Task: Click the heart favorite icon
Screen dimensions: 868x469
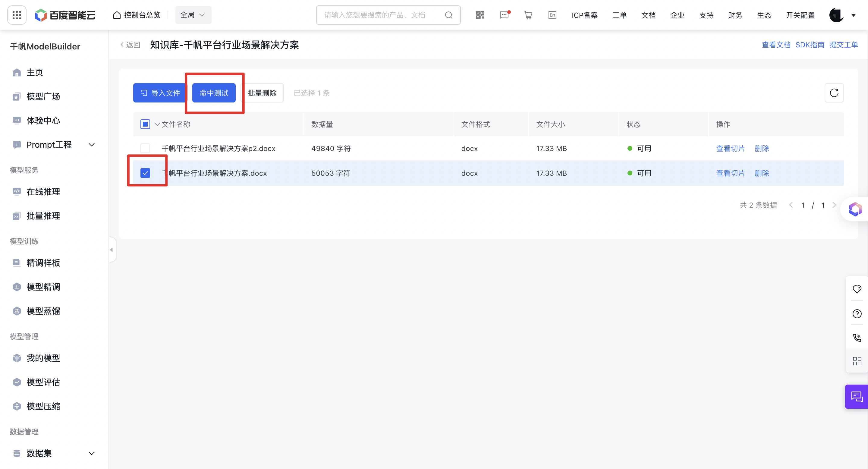Action: 857,289
